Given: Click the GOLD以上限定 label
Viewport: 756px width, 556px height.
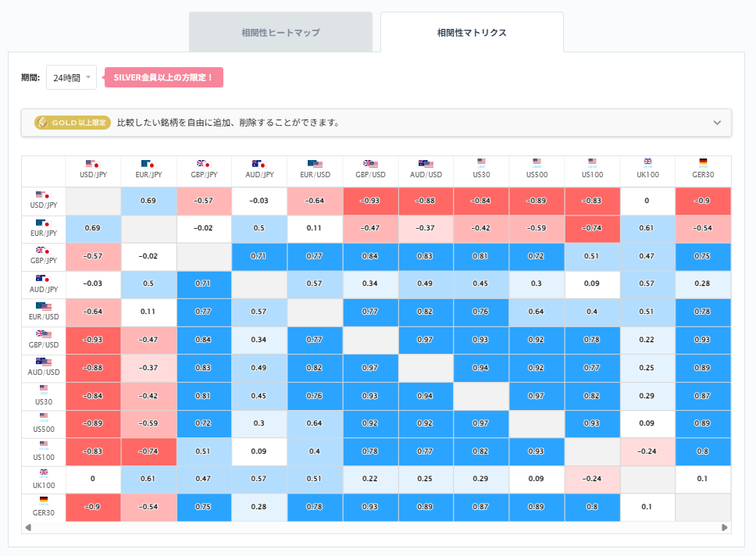Looking at the screenshot, I should (72, 123).
